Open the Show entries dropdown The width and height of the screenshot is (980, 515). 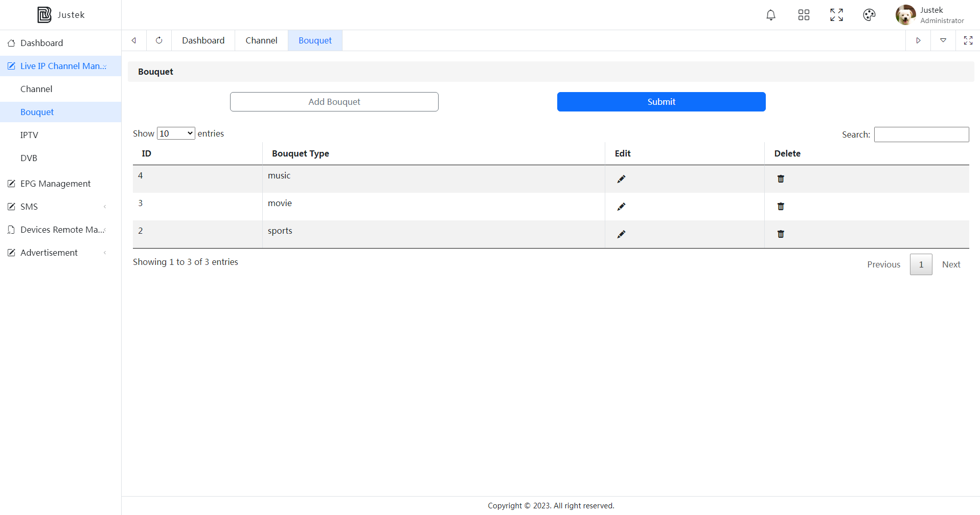tap(176, 133)
